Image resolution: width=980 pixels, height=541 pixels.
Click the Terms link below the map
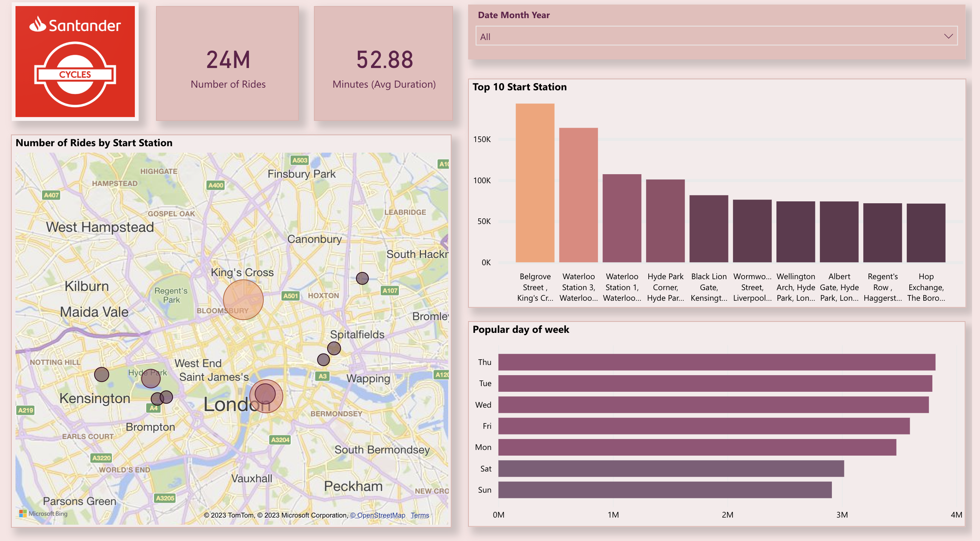(x=420, y=515)
